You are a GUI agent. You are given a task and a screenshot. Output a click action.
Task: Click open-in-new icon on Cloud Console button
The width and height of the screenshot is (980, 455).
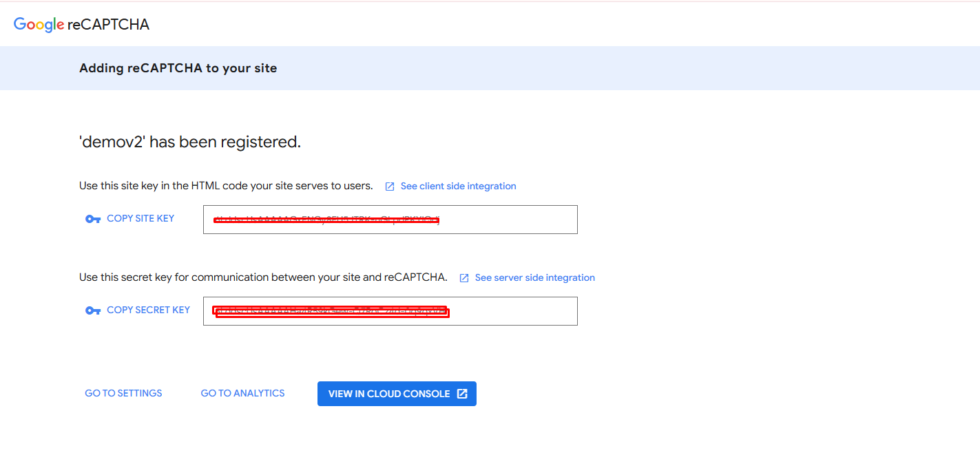pyautogui.click(x=462, y=394)
